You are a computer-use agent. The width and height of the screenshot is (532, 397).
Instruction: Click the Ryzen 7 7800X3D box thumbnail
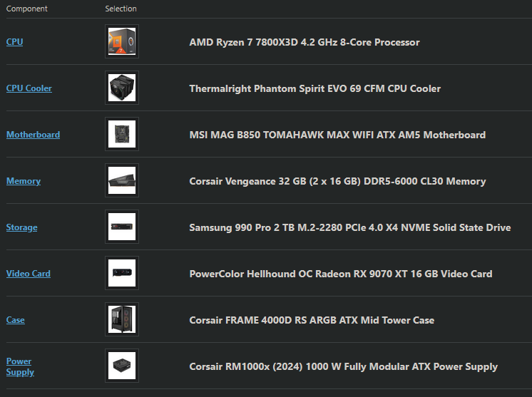coord(122,41)
